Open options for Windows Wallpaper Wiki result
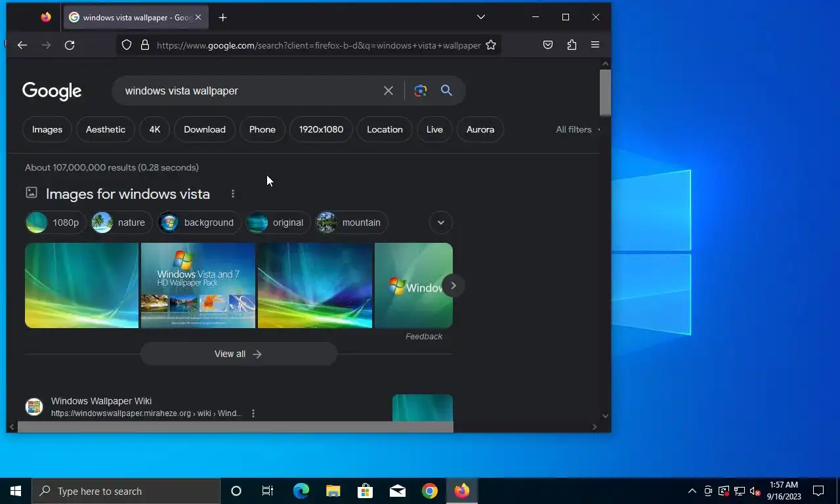Screen dimensions: 840x504 [253, 413]
